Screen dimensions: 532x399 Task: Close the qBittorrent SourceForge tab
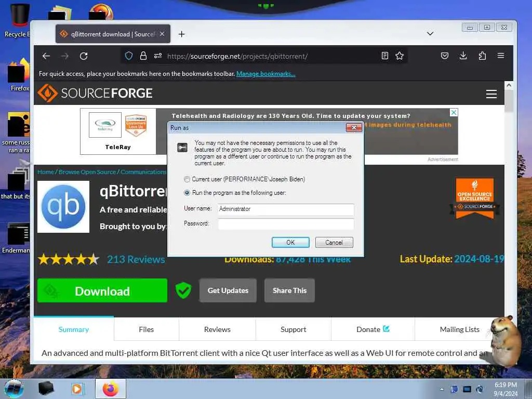(x=162, y=34)
